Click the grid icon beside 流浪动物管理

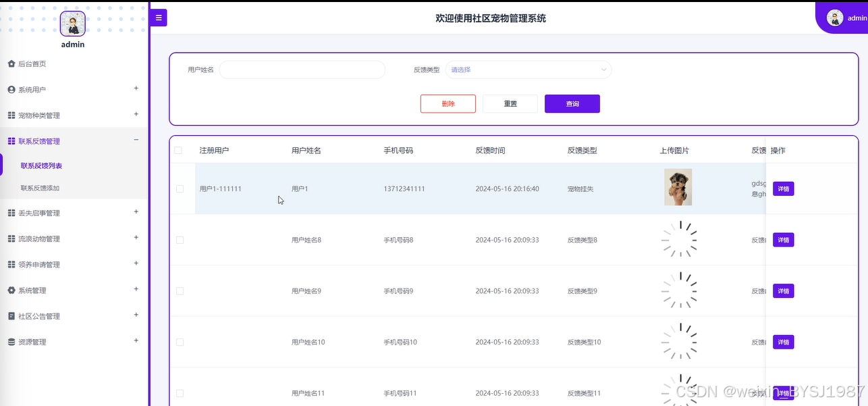pyautogui.click(x=11, y=238)
